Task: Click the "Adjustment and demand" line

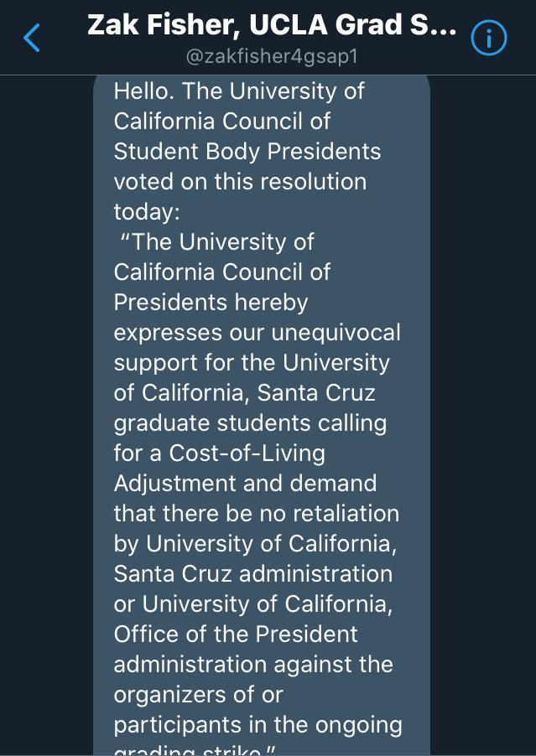Action: [x=245, y=484]
